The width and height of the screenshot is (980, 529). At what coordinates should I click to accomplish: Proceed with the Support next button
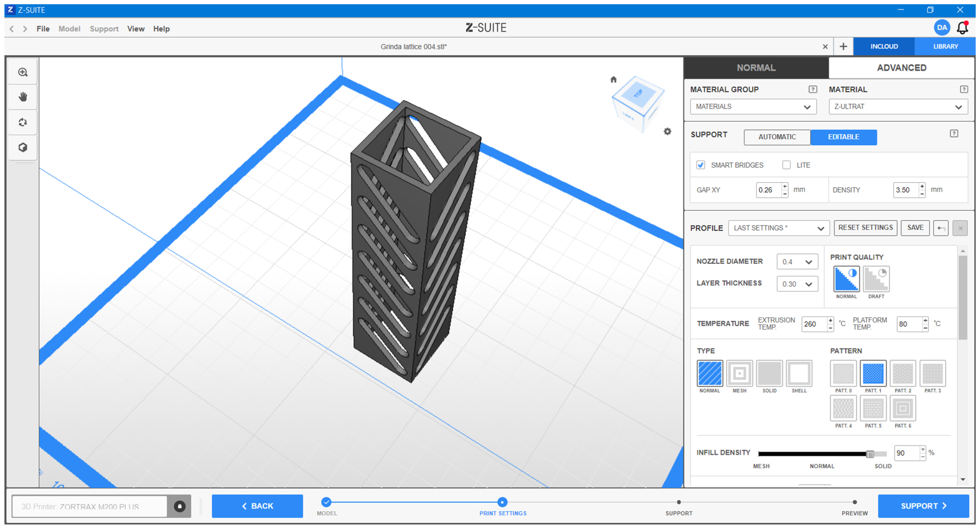923,506
